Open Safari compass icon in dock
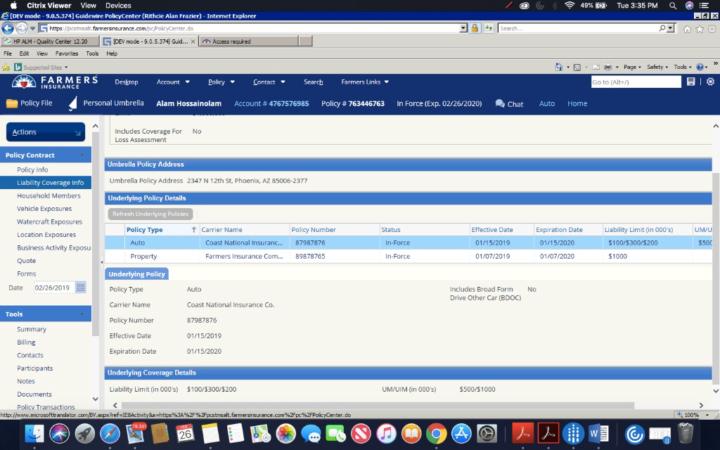The width and height of the screenshot is (720, 450). pyautogui.click(x=110, y=433)
